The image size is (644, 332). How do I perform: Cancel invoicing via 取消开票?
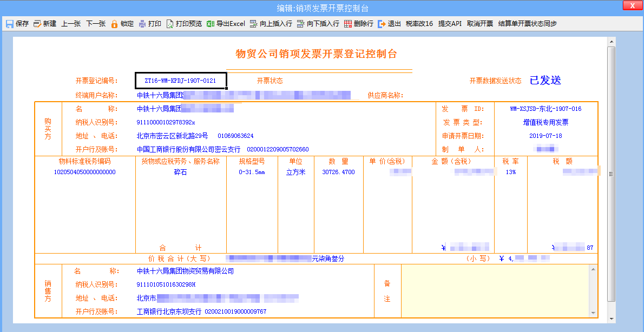[480, 24]
